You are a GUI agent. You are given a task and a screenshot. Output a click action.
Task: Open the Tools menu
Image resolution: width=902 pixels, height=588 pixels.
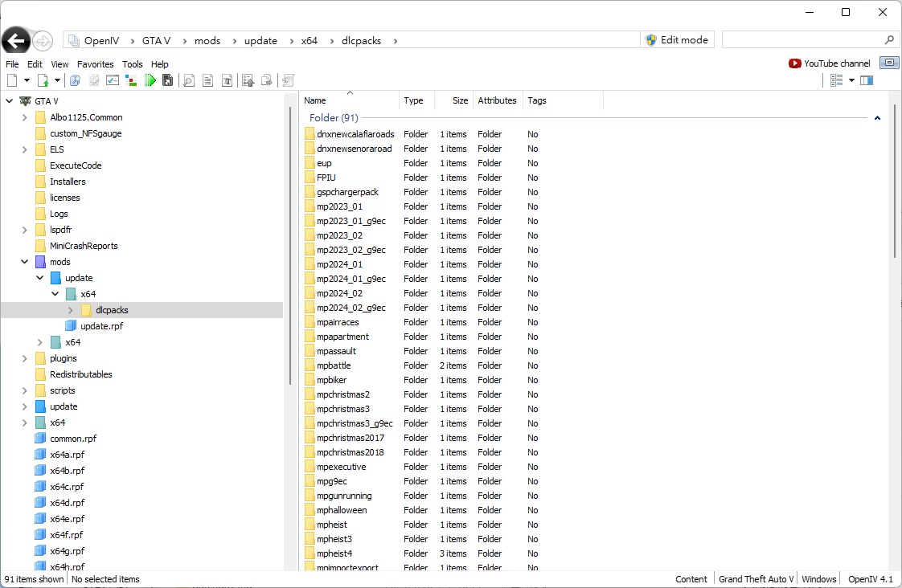click(133, 64)
